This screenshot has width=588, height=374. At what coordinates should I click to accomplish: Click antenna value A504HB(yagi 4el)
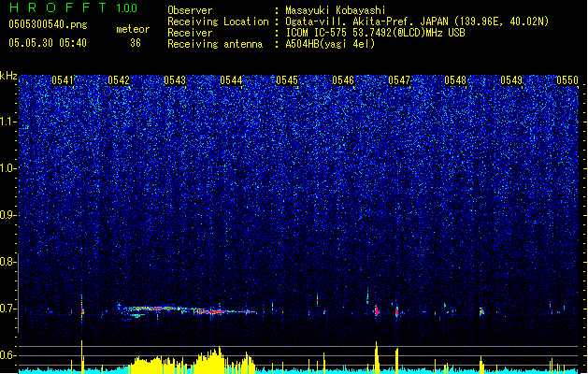[x=330, y=44]
